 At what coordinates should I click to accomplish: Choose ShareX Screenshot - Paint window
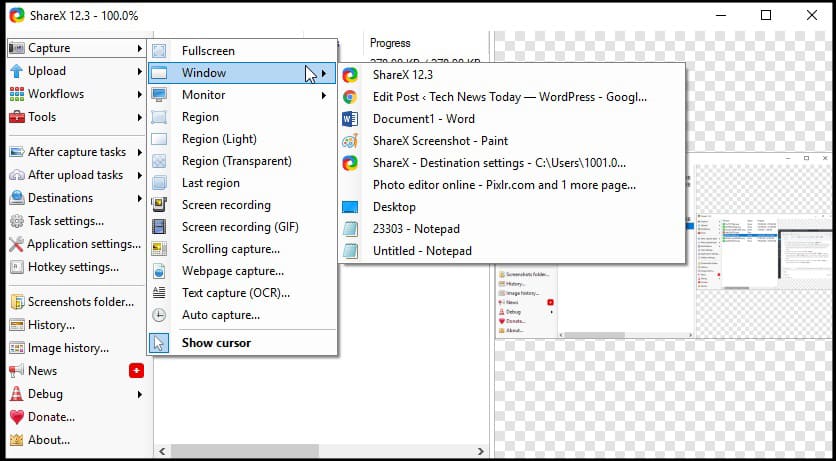pyautogui.click(x=512, y=141)
